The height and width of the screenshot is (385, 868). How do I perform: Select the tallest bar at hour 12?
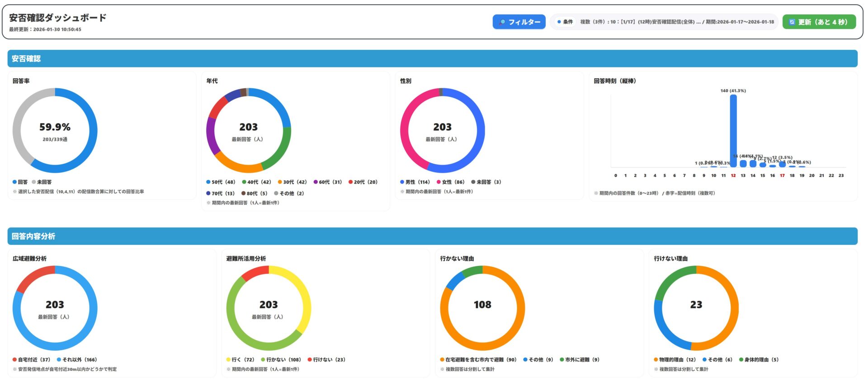[733, 131]
